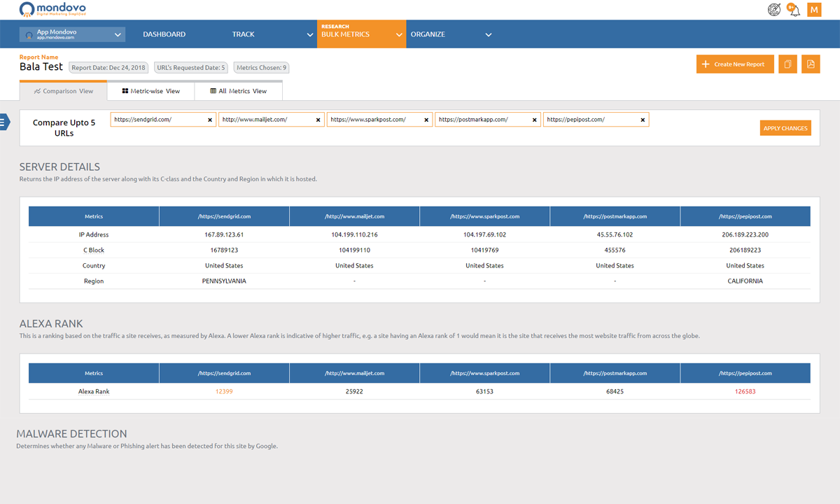Click United States under the mailjet.com column
This screenshot has height=504, width=840.
(354, 265)
